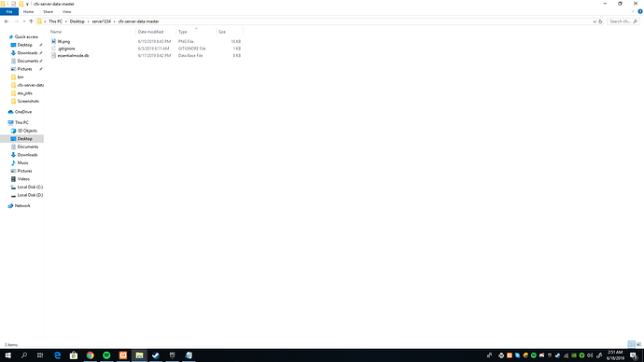
Task: Select the .gitignore file
Action: pos(66,49)
